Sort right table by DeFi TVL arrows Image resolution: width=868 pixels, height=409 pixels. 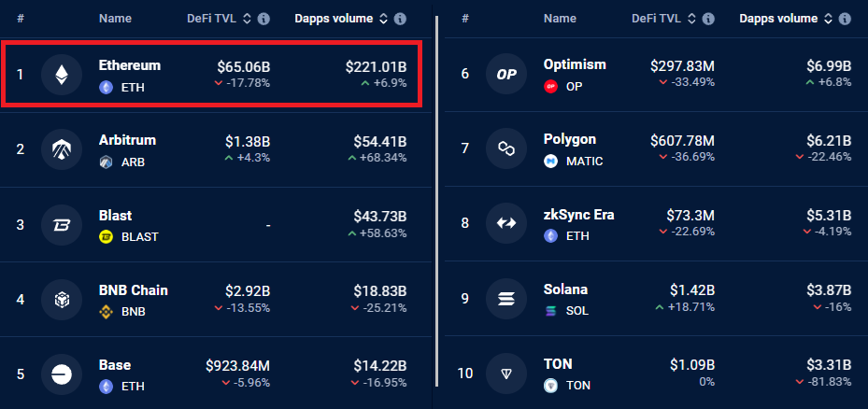[x=690, y=19]
